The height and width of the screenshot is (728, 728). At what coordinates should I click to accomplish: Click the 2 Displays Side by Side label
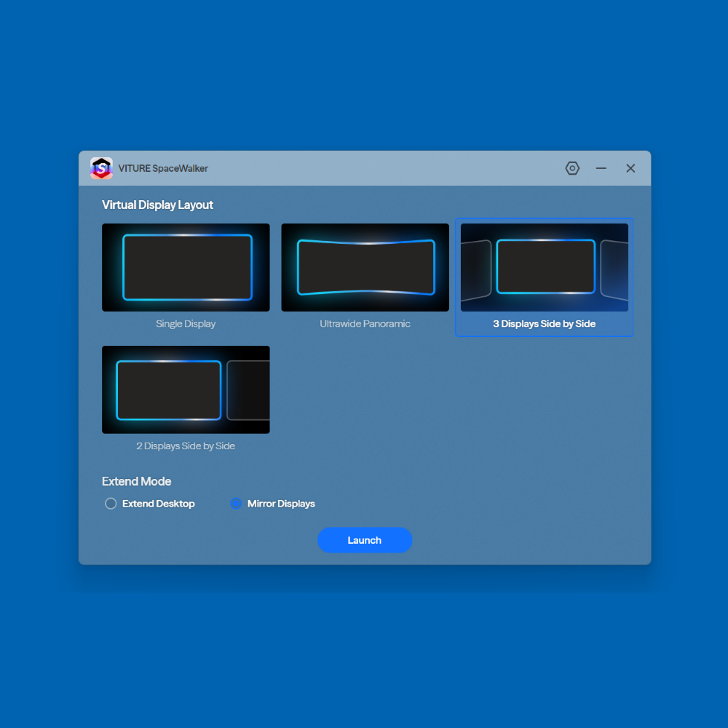[x=186, y=446]
